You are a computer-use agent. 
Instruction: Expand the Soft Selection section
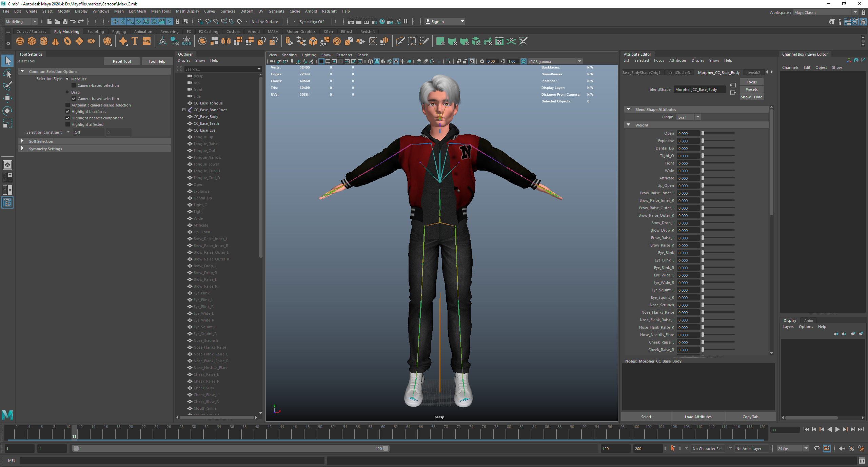tap(22, 141)
